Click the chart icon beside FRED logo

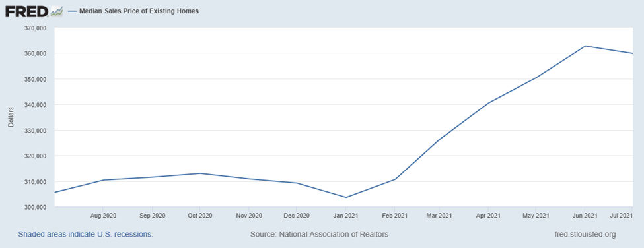pos(56,11)
